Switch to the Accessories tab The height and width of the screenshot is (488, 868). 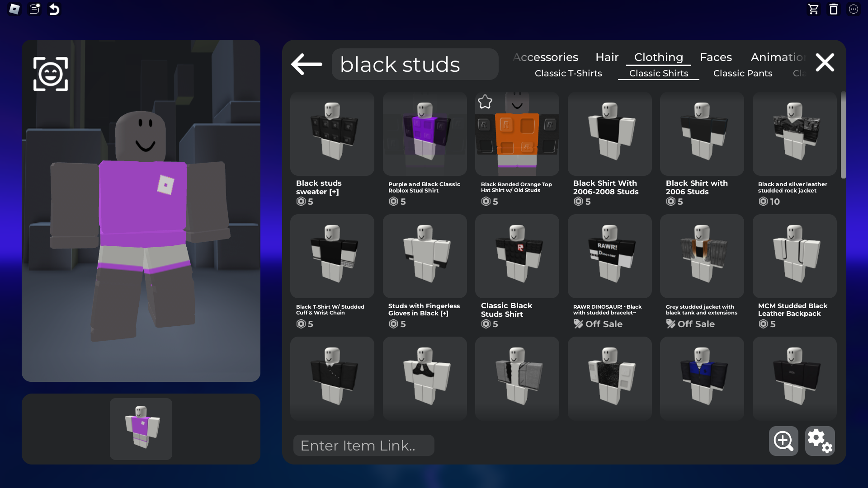pyautogui.click(x=546, y=57)
